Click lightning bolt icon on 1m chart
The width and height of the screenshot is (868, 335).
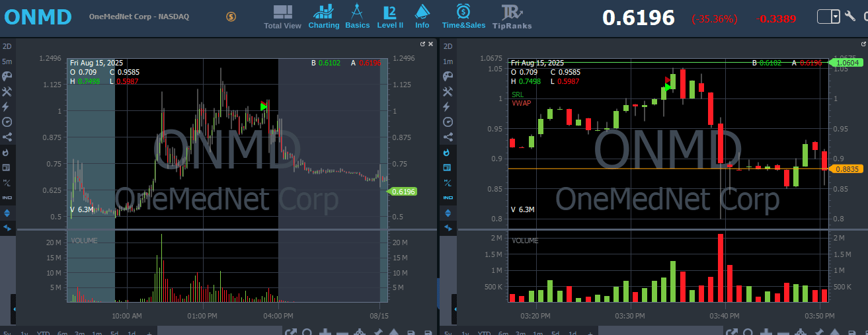click(x=448, y=106)
